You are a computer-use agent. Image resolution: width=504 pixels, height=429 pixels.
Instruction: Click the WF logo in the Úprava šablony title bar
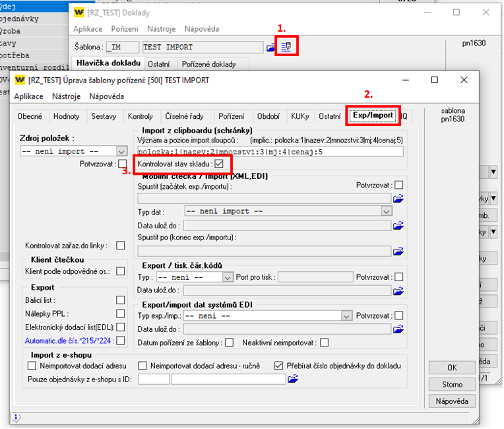point(20,80)
